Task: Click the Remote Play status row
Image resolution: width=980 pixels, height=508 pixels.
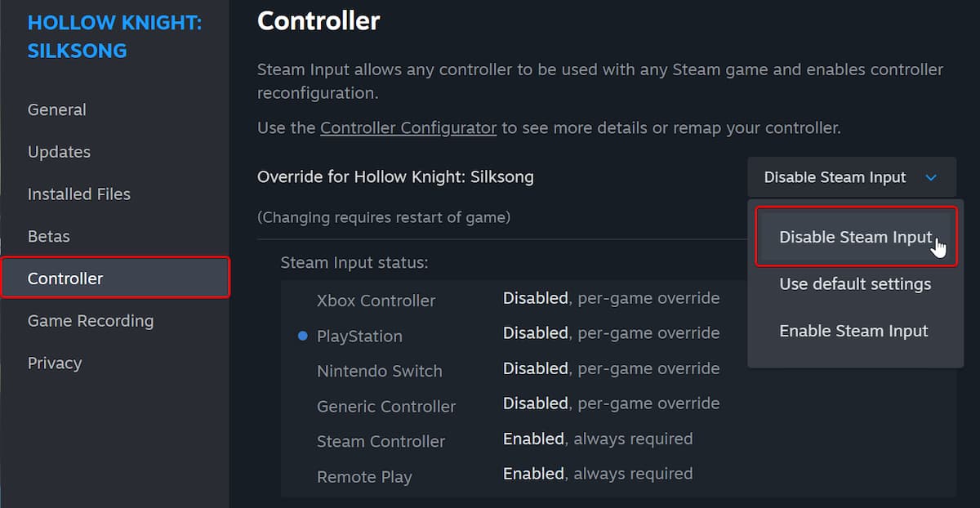Action: point(364,477)
